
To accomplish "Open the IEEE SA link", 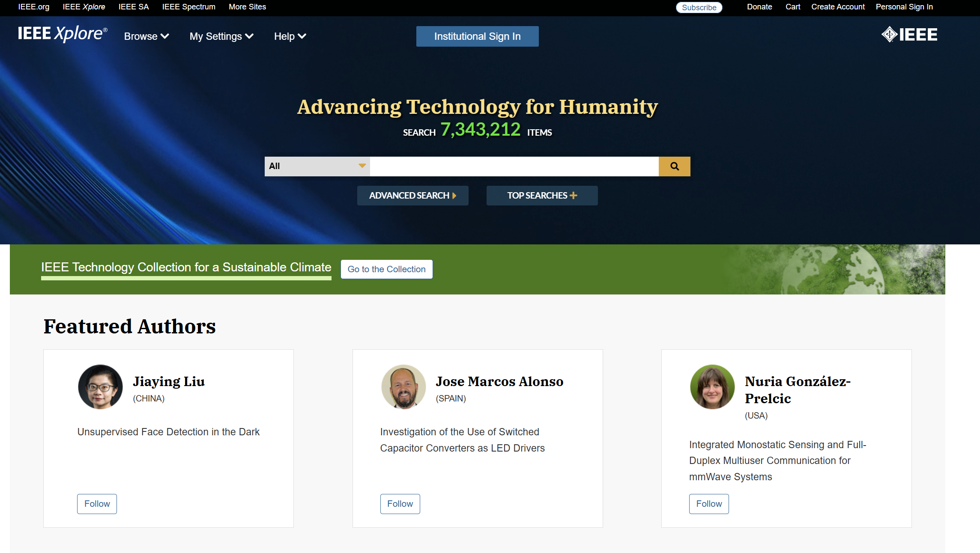I will point(134,7).
